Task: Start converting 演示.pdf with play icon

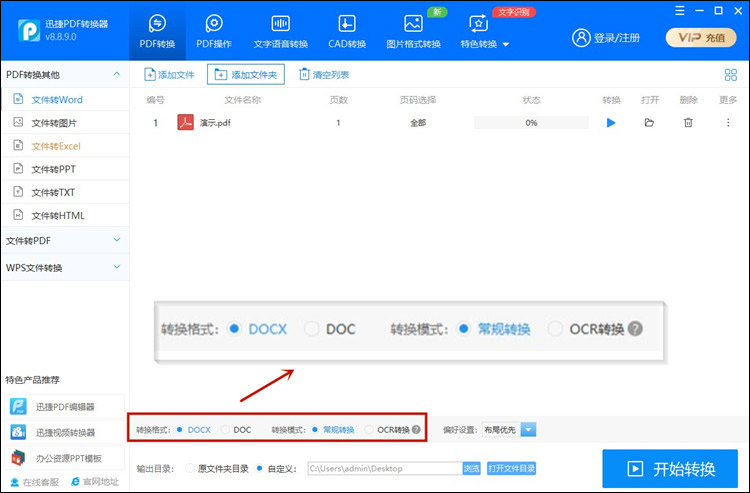Action: point(611,123)
